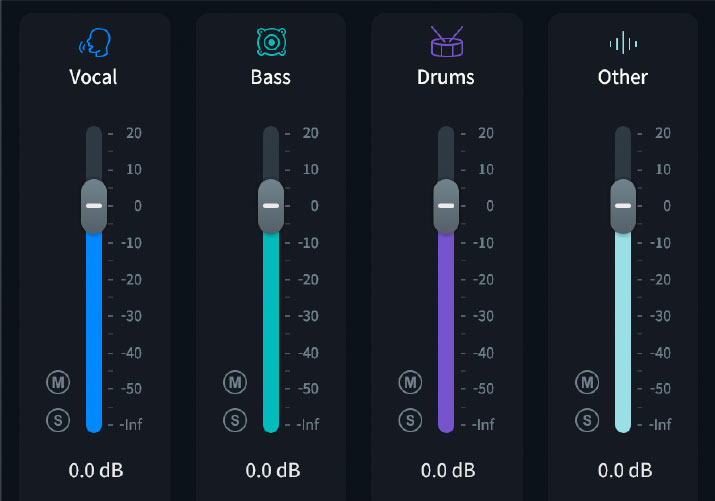Mute the Vocal track

[x=58, y=381]
